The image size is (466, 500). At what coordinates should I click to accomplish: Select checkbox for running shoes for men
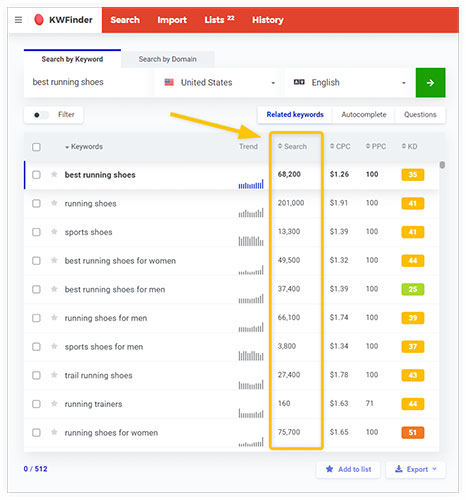(36, 318)
